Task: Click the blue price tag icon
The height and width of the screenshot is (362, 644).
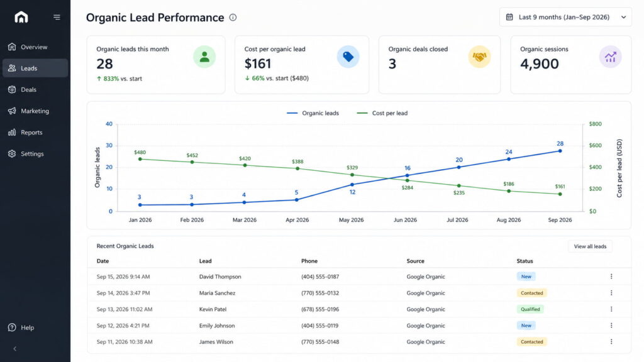Action: coord(348,57)
